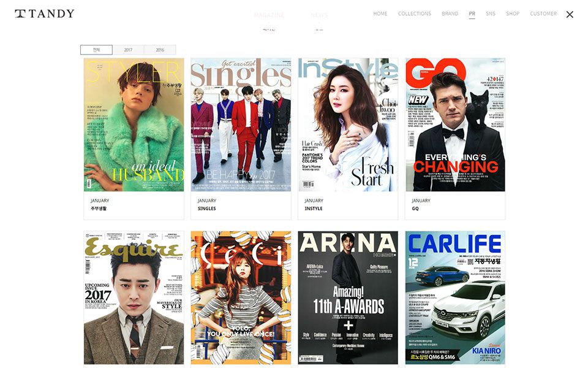Select the PR navigation item
Screen dimensions: 588x368
[x=472, y=13]
